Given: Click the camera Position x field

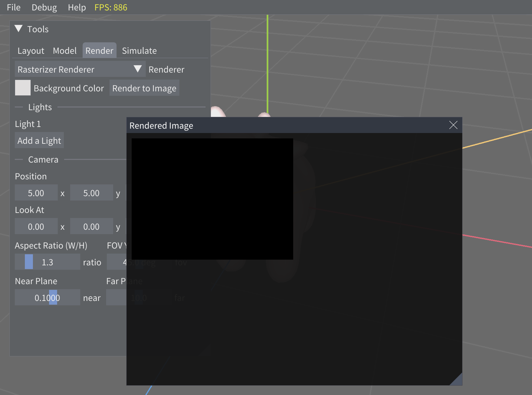Looking at the screenshot, I should coord(36,193).
